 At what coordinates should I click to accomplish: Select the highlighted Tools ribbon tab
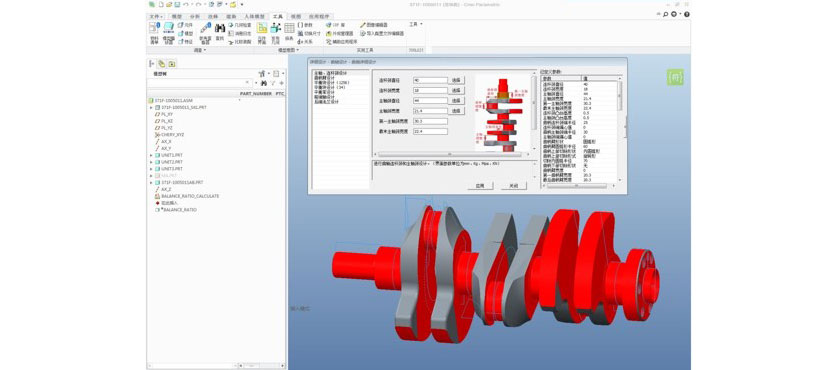click(277, 17)
